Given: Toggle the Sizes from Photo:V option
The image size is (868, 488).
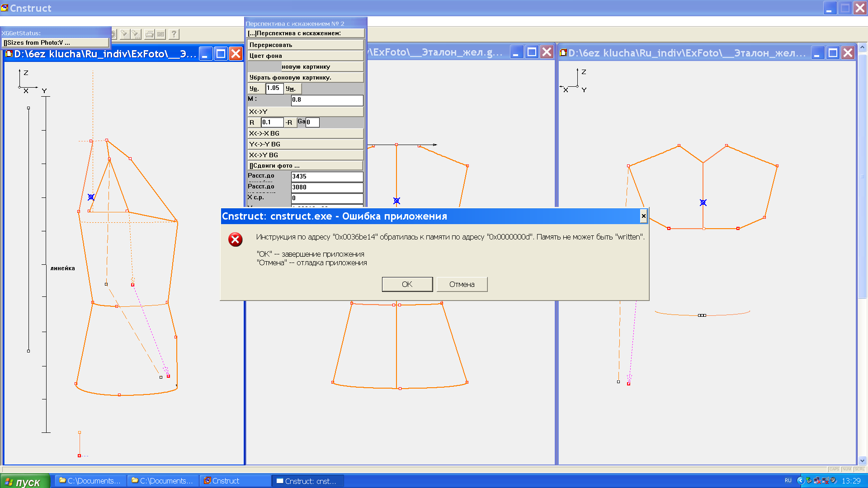Looking at the screenshot, I should 55,42.
